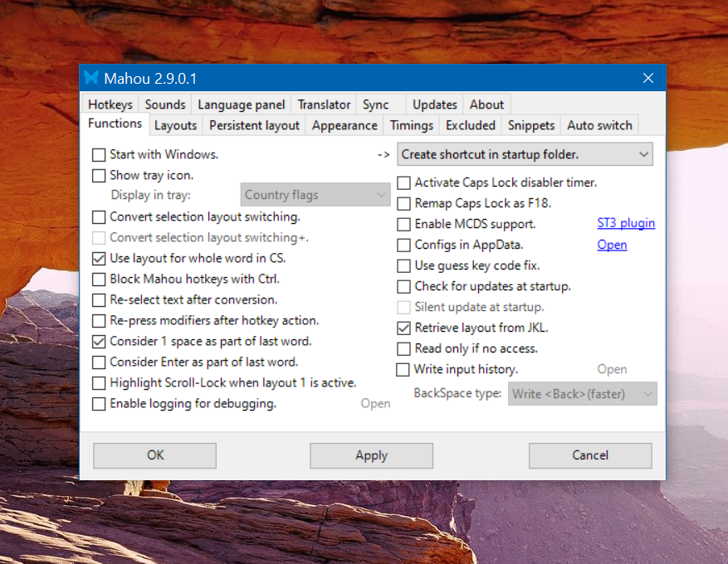Activate Caps Lock disabler timer checkbox

(404, 182)
